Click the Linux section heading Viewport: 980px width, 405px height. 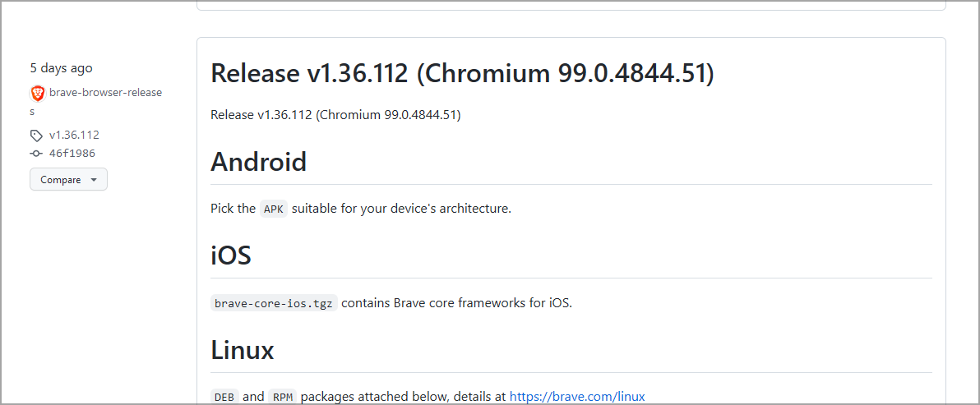(x=243, y=349)
